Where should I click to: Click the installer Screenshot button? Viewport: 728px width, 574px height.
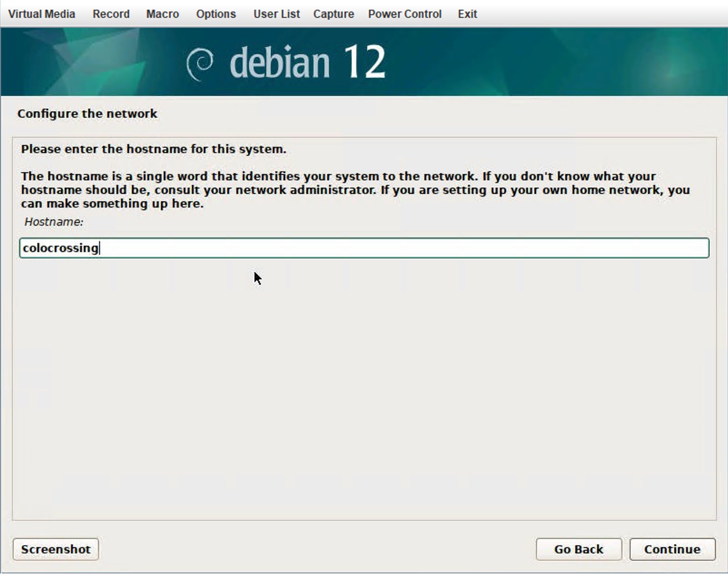(56, 549)
